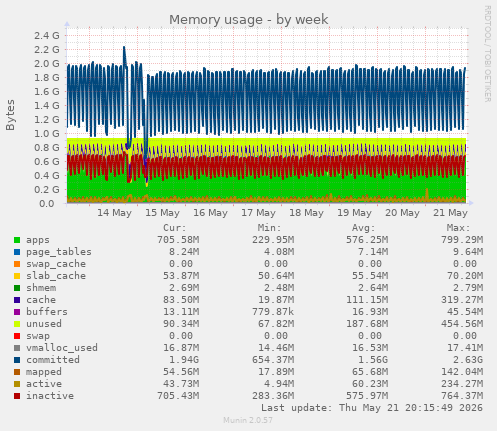
Task: Click the buffers purple legend swatch
Action: [x=17, y=312]
